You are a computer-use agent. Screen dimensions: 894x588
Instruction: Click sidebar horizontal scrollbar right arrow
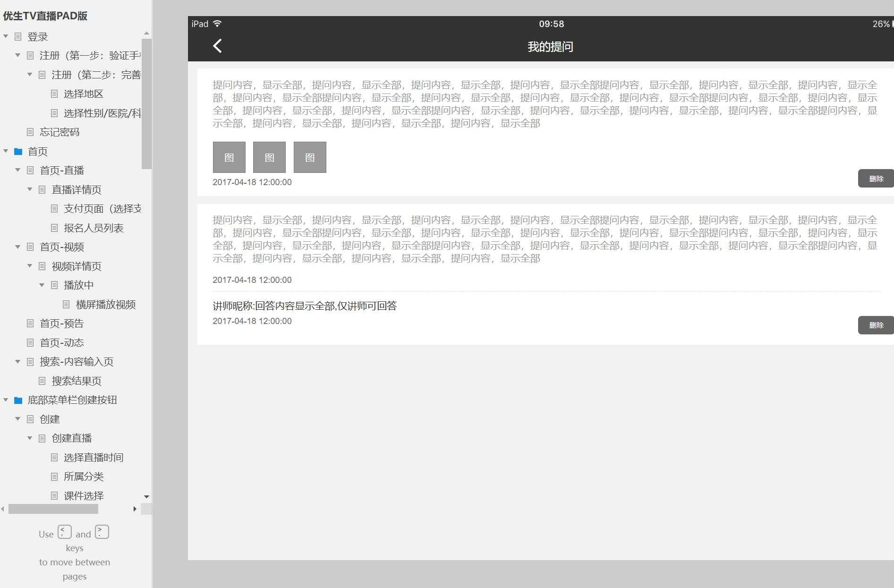click(x=135, y=509)
